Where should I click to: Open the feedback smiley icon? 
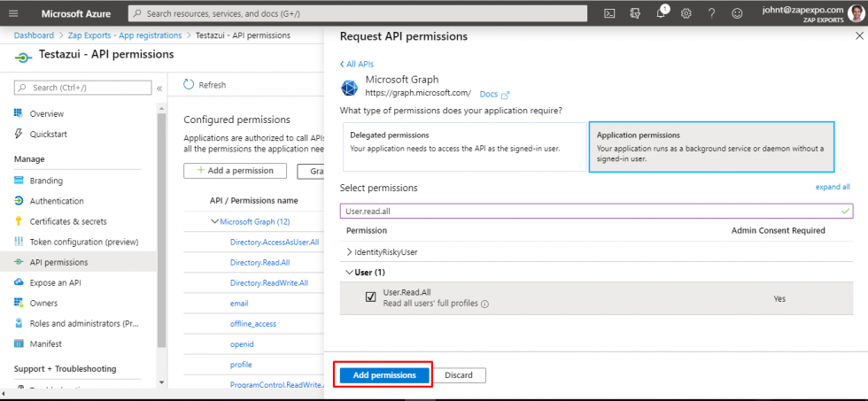point(737,14)
